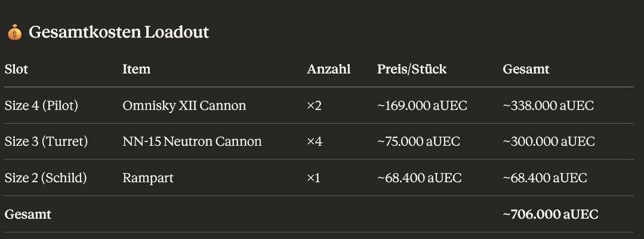The height and width of the screenshot is (239, 644).
Task: Click the ~706.000 aUEC grand total
Action: [550, 214]
